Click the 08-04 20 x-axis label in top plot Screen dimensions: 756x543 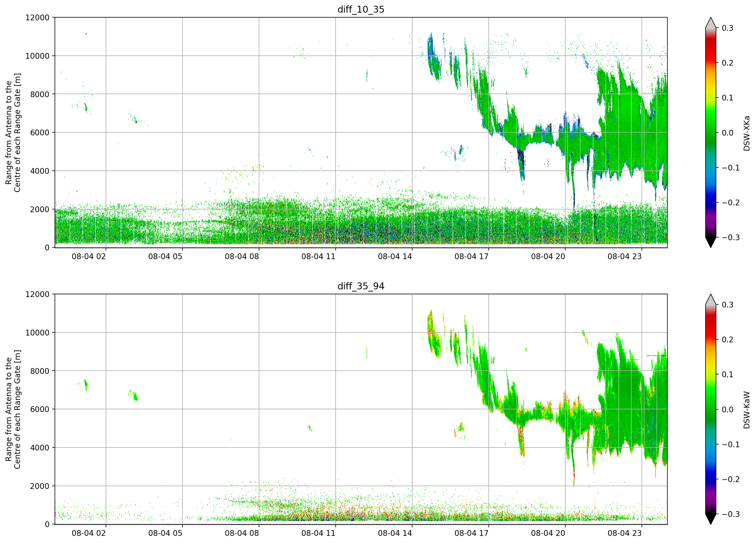click(x=548, y=256)
